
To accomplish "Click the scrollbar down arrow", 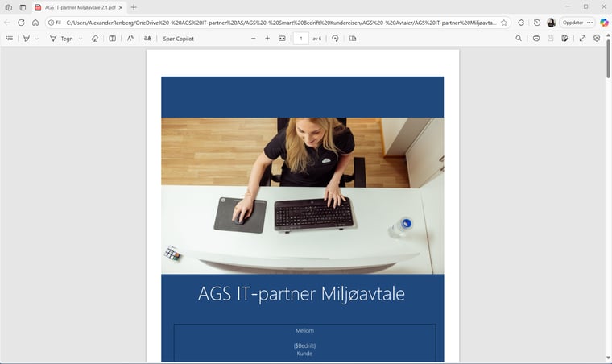I will pos(608,358).
